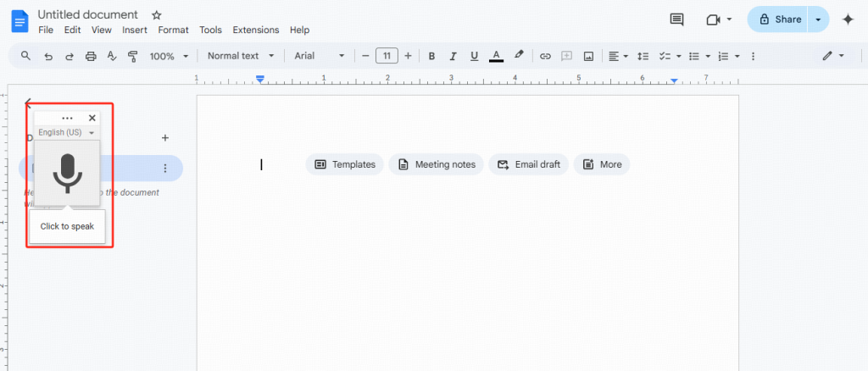Redo the last action

pos(70,56)
